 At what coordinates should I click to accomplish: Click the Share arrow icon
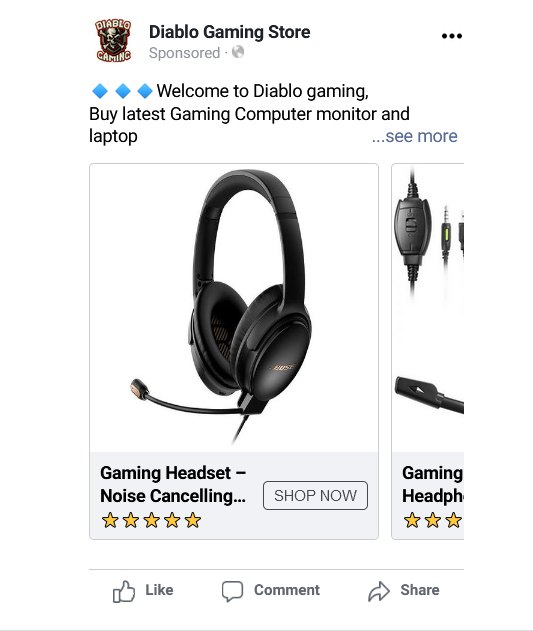point(379,591)
